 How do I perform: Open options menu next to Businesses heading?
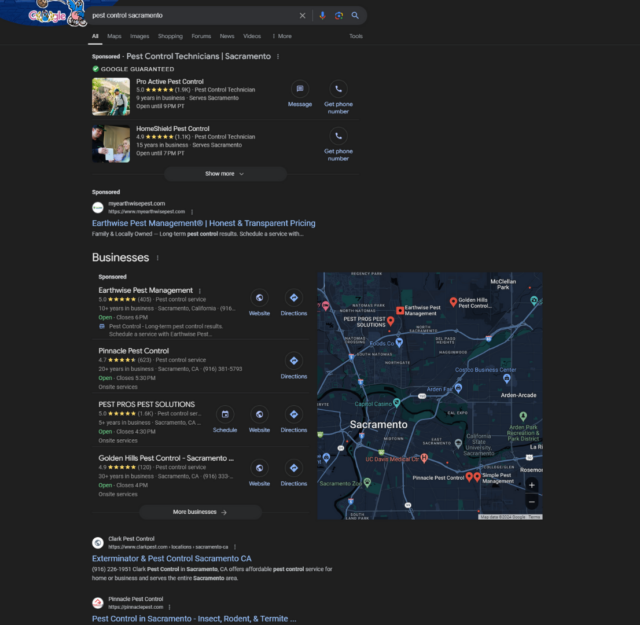click(157, 258)
